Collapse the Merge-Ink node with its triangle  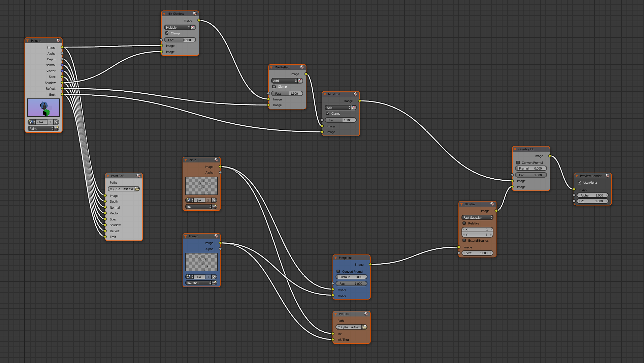pos(335,258)
